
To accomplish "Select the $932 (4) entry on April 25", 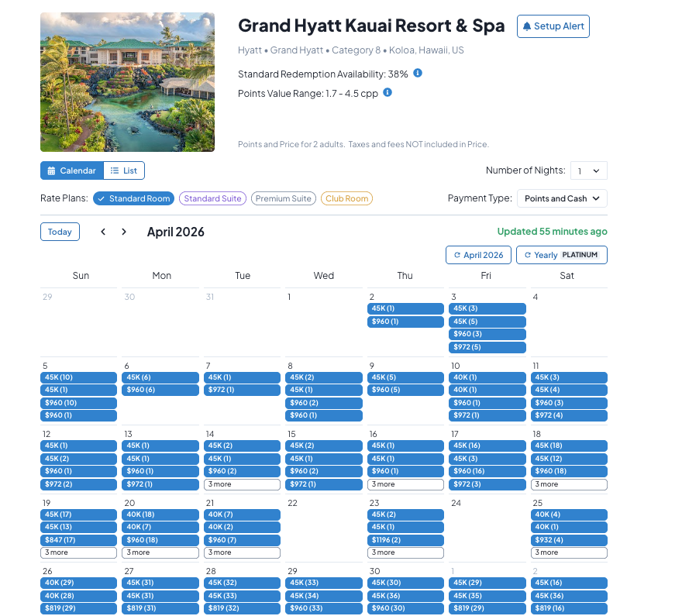I will [569, 540].
